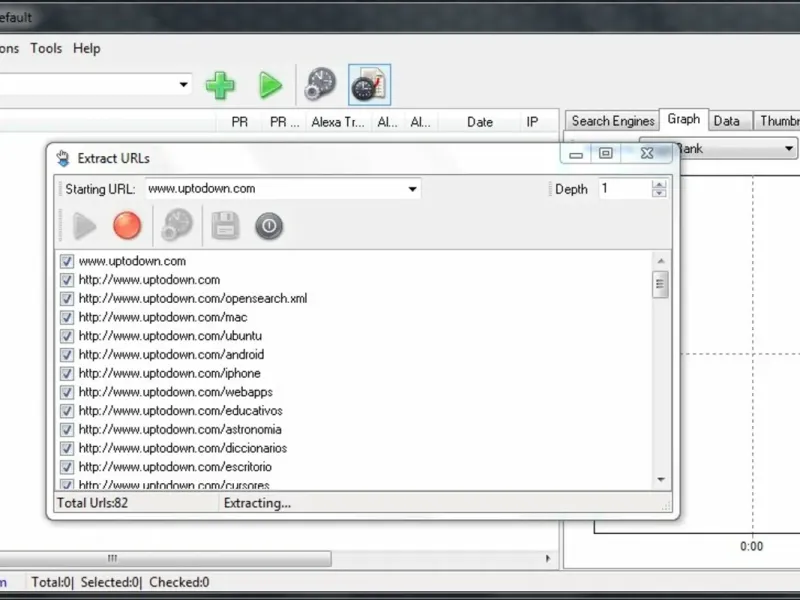
Task: Click the round power icon in Extract URLs
Action: (269, 226)
